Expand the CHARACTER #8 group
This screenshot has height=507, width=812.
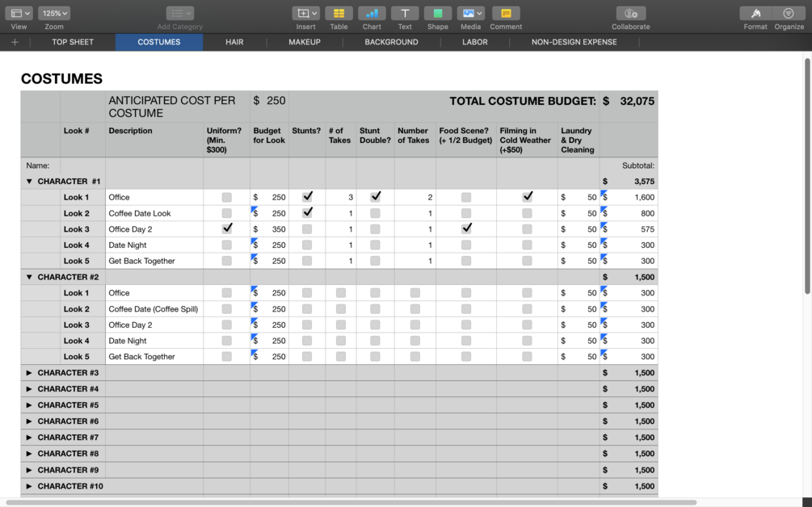(29, 453)
